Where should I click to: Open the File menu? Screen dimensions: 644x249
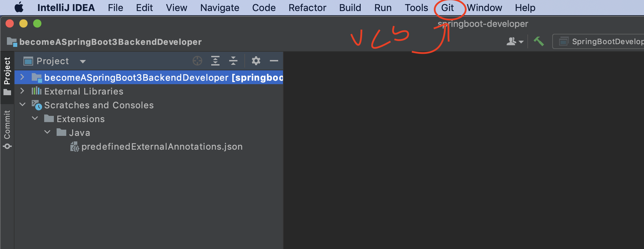(x=115, y=8)
